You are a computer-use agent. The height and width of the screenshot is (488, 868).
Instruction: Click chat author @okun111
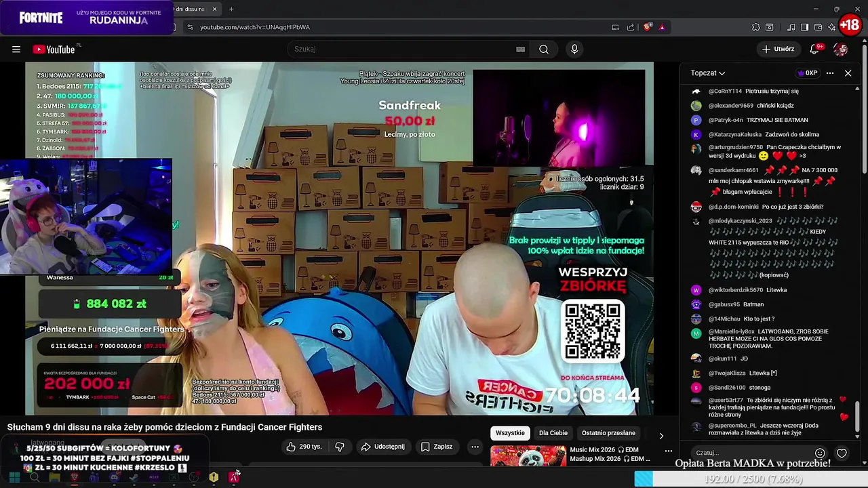tap(722, 359)
